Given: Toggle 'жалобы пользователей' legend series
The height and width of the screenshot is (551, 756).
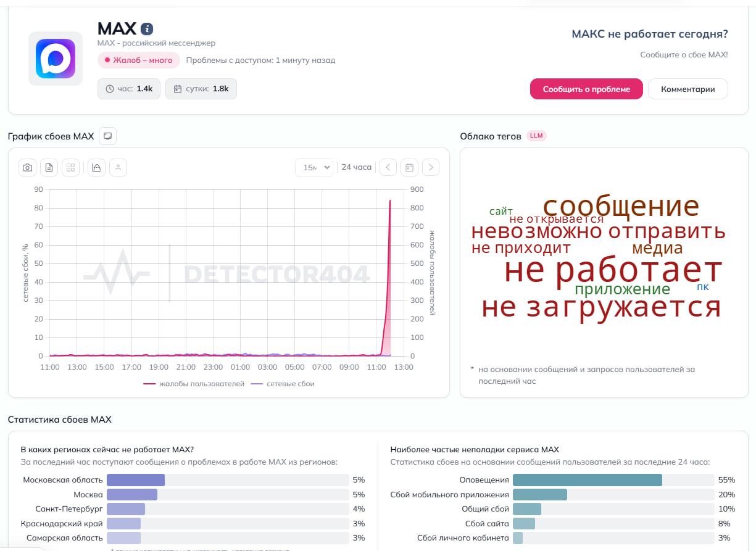Looking at the screenshot, I should (x=194, y=384).
